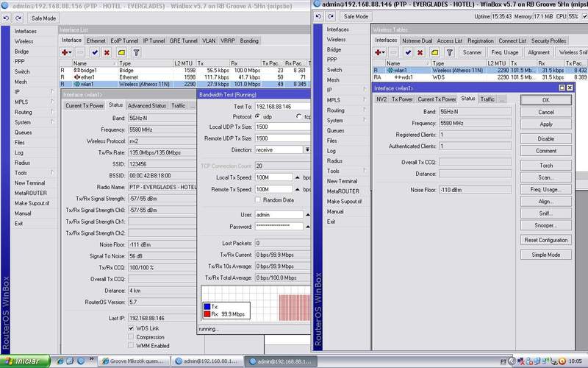Click Undo icon in right WinBox window

318,16
